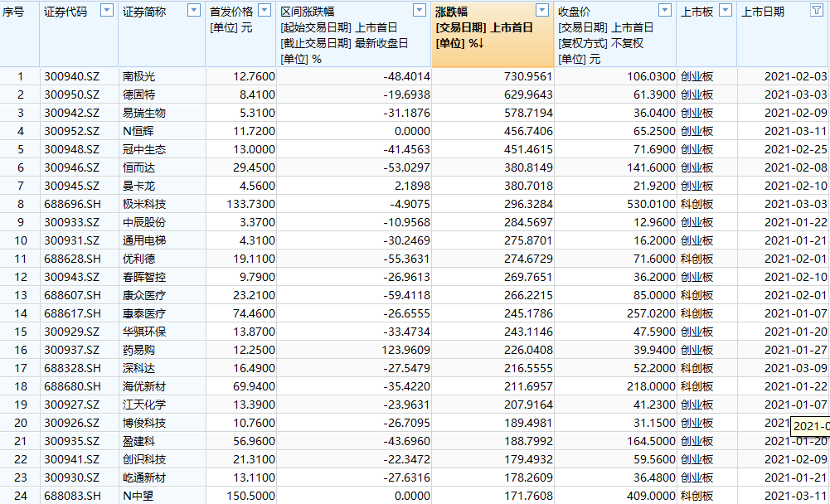Image resolution: width=830 pixels, height=504 pixels.
Task: Click 创业板 cell in 德固特 row
Action: click(x=697, y=94)
